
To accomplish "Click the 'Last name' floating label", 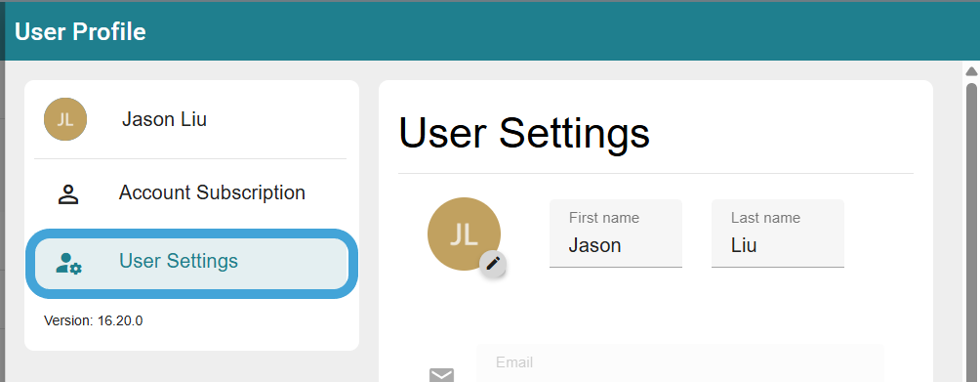I will [765, 218].
